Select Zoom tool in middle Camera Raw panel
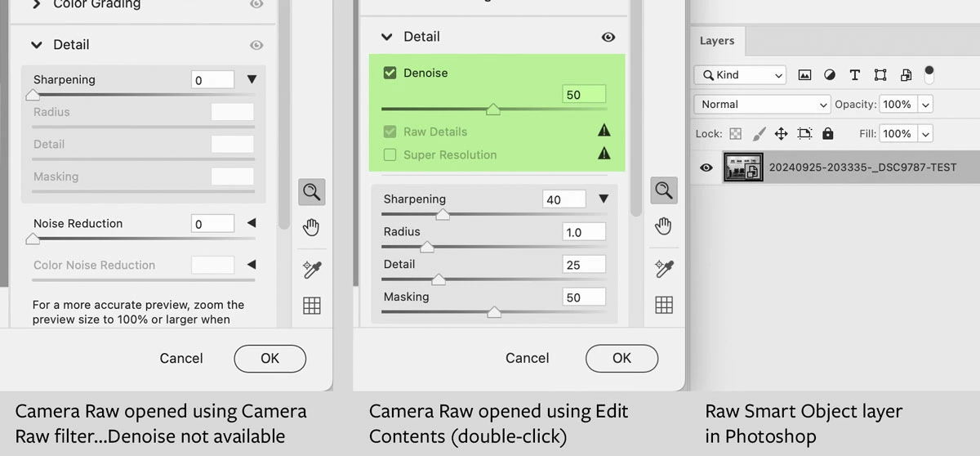 664,191
